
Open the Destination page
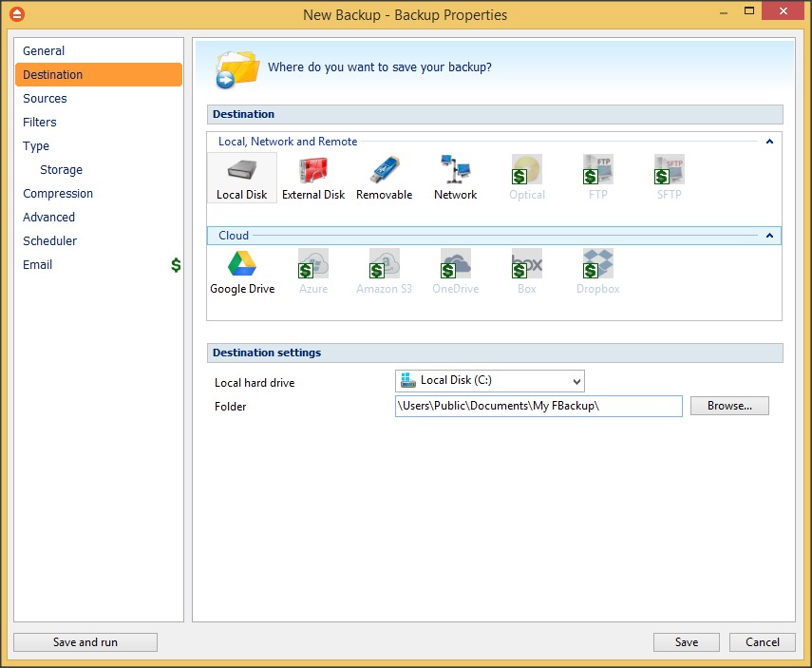99,75
